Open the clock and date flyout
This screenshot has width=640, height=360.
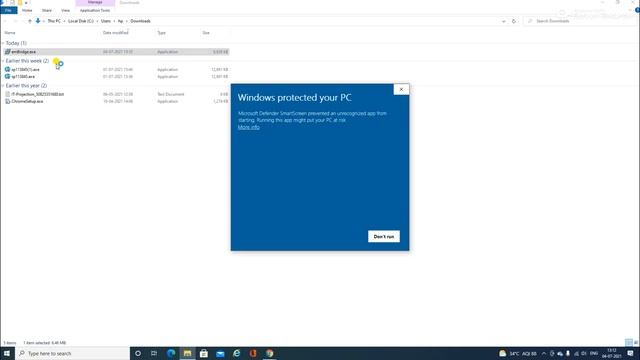pyautogui.click(x=611, y=353)
